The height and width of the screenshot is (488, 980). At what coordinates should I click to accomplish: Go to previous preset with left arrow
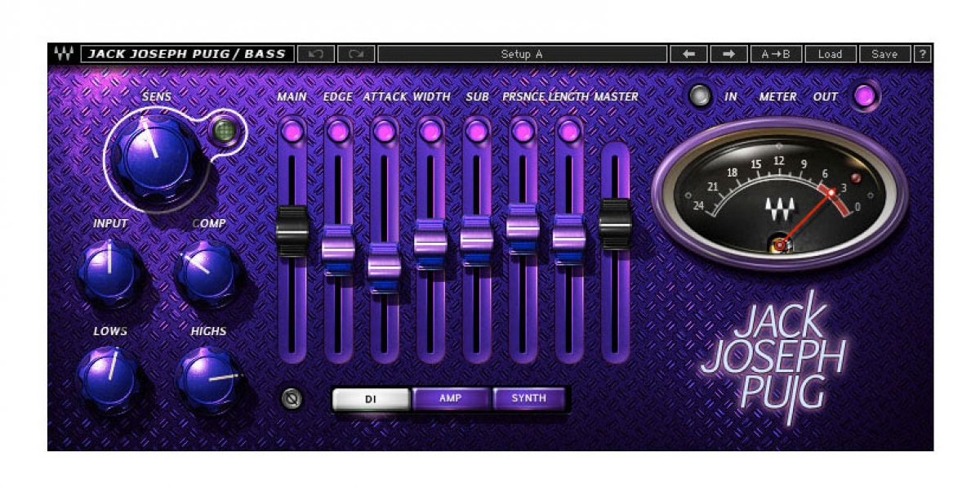pyautogui.click(x=688, y=54)
